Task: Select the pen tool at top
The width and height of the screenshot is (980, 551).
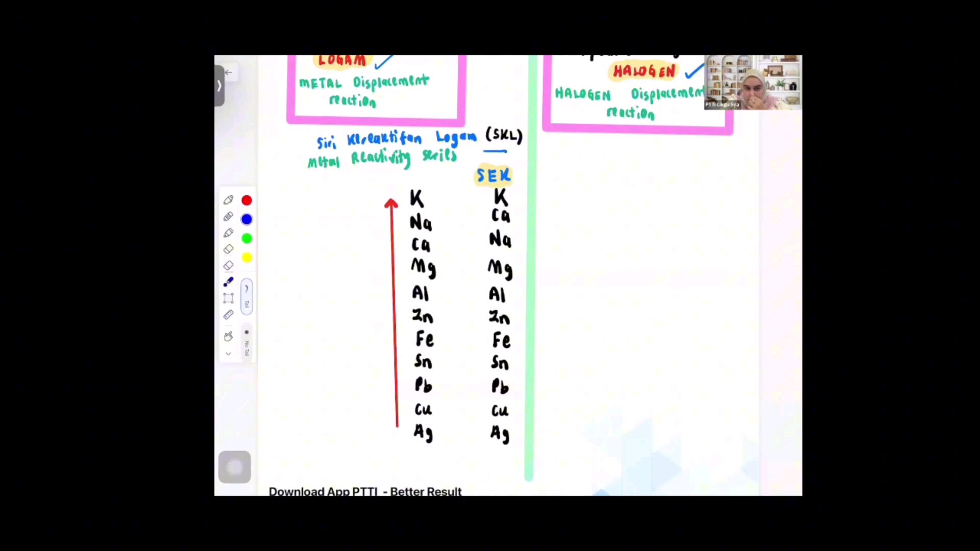Action: point(228,200)
